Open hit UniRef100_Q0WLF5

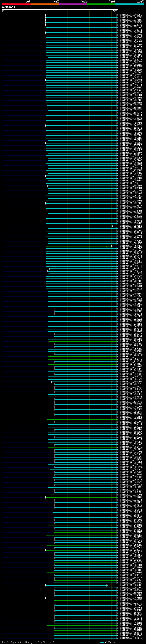131,15
